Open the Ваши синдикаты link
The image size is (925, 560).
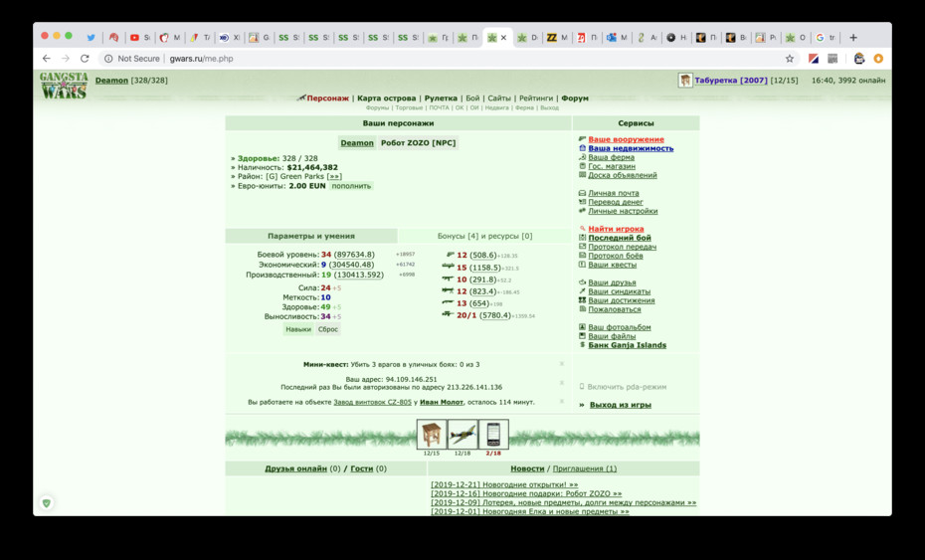click(620, 290)
